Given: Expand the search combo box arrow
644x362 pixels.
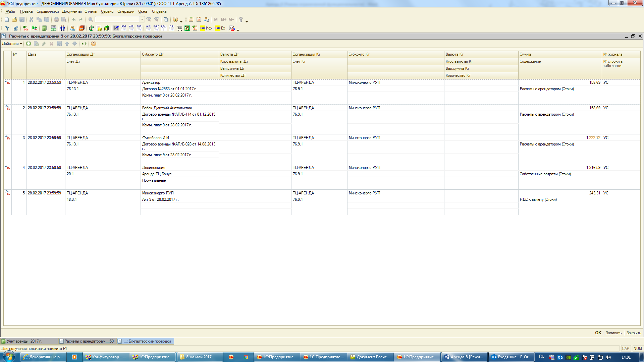Looking at the screenshot, I should [142, 20].
